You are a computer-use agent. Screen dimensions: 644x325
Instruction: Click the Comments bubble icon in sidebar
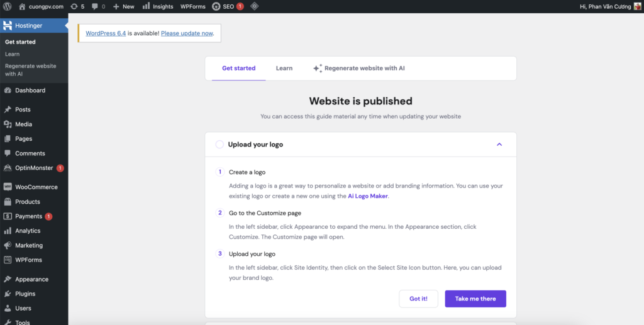pyautogui.click(x=8, y=153)
